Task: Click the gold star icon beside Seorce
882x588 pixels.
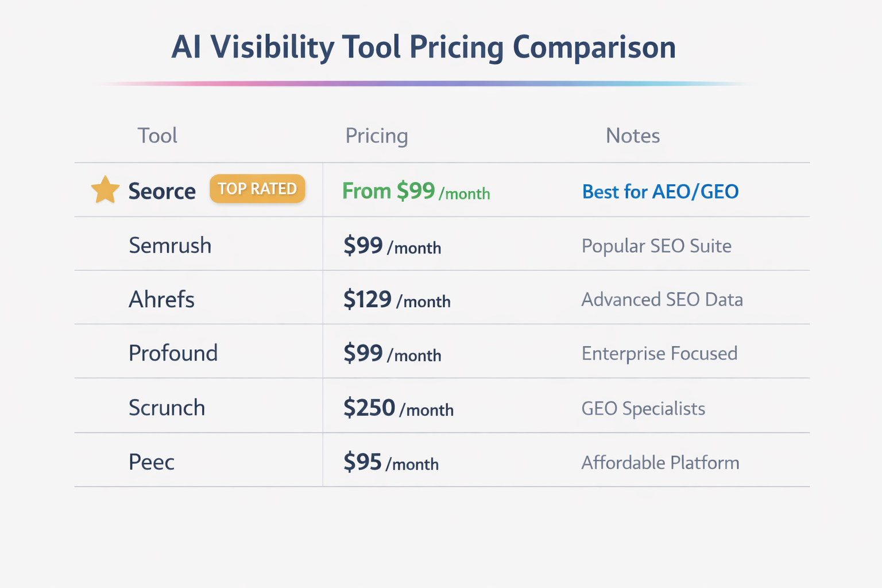Action: 105,190
